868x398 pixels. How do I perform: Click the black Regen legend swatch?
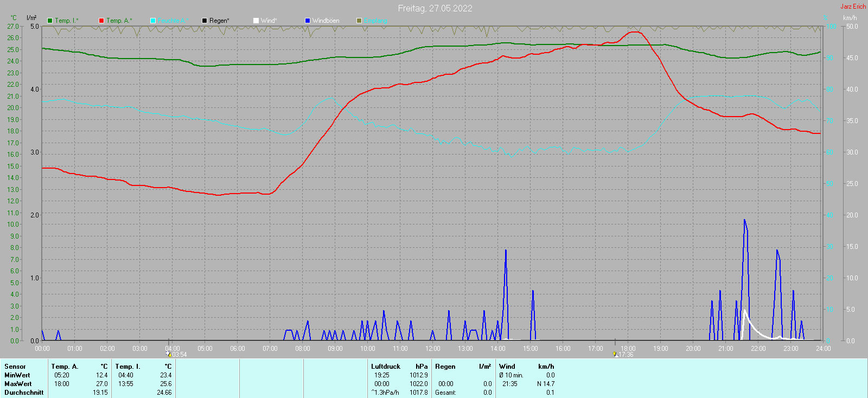coord(205,21)
